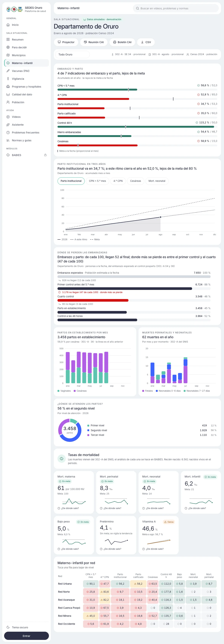224x644 pixels.
Task: Click the Videos play icon
Action: 8,117
